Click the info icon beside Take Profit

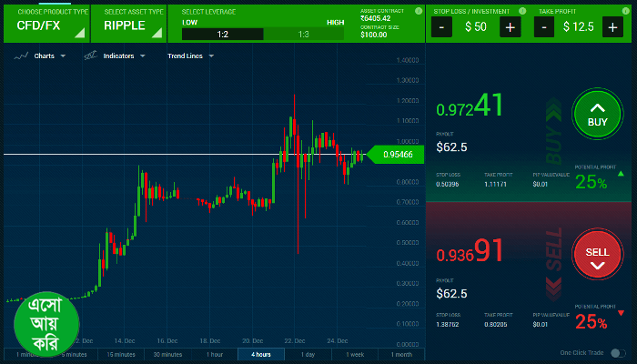(x=623, y=9)
